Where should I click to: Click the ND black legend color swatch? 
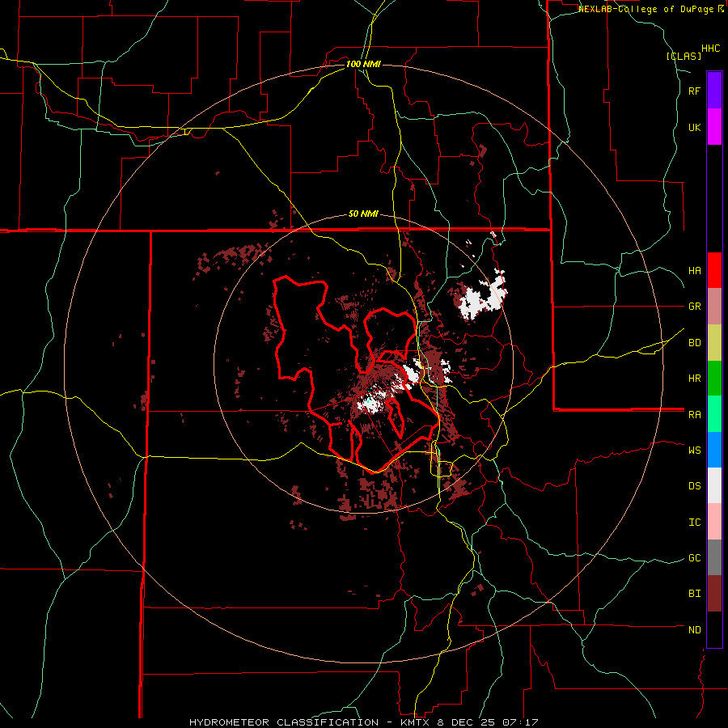(x=714, y=629)
